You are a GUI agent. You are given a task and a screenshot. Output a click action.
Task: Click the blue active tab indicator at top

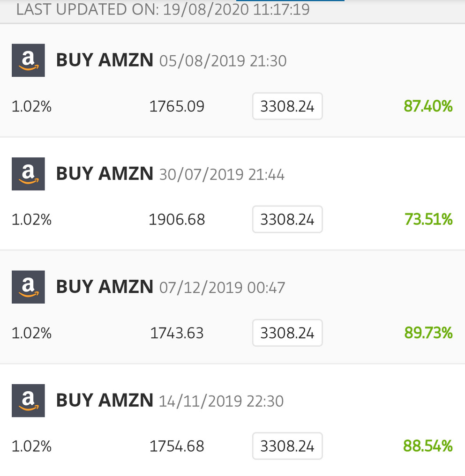[x=290, y=0]
